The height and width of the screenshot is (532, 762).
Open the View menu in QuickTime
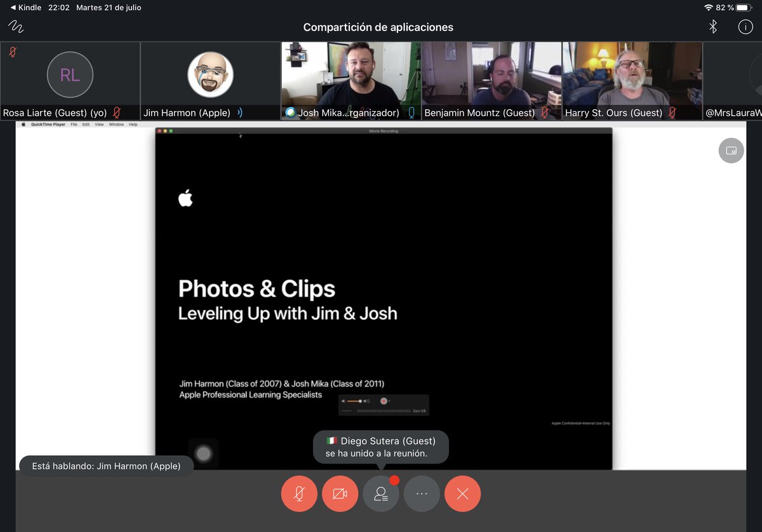point(99,124)
